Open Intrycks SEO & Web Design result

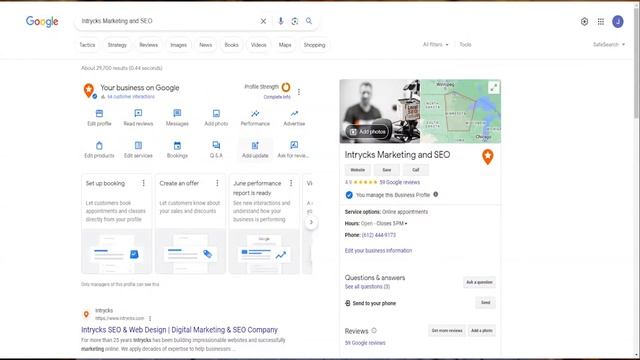pyautogui.click(x=179, y=330)
